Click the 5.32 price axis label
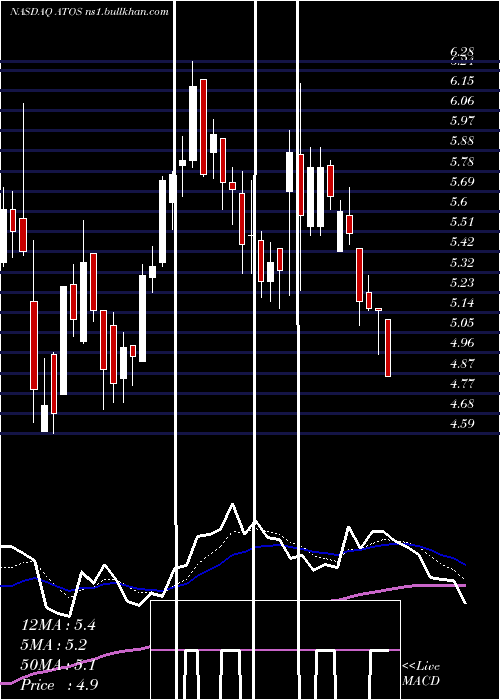The image size is (500, 700). [462, 262]
